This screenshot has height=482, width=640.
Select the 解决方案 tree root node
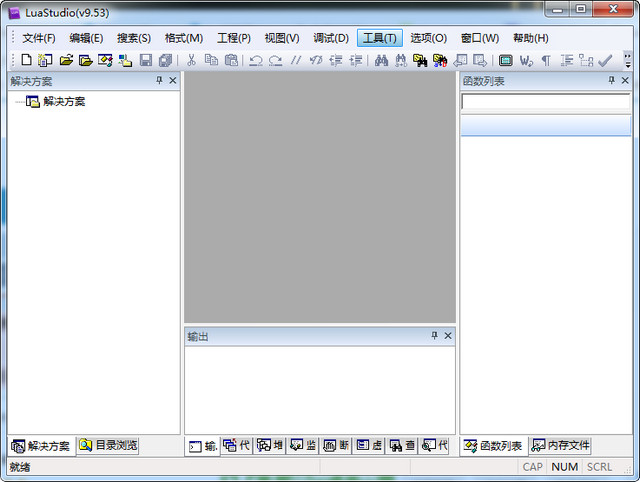pyautogui.click(x=64, y=101)
